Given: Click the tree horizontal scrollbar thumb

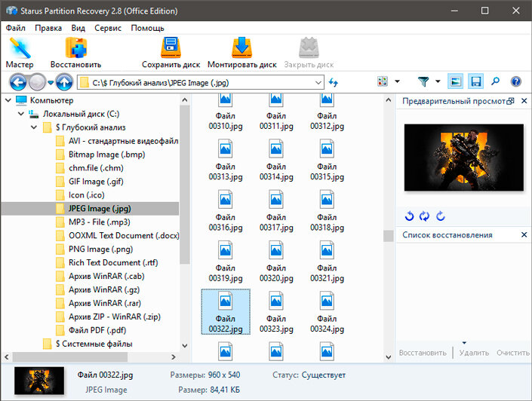Looking at the screenshot, I should click(x=70, y=357).
